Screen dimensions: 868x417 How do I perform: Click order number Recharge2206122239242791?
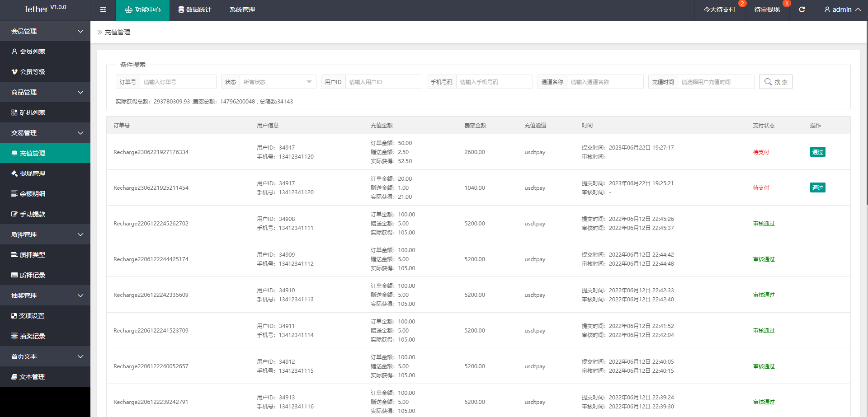point(151,402)
